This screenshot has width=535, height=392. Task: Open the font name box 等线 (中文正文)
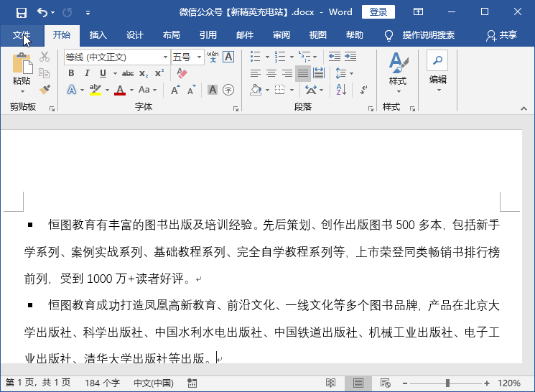pos(116,57)
